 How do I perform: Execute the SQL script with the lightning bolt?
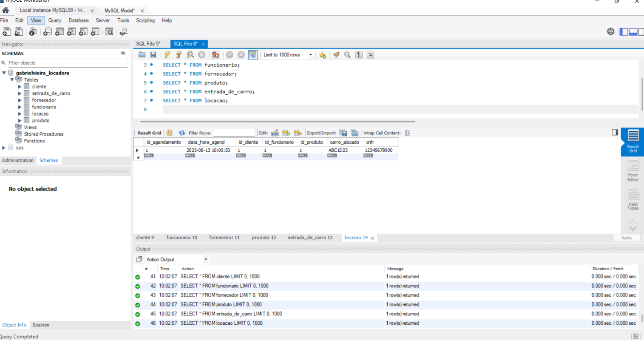tap(167, 54)
